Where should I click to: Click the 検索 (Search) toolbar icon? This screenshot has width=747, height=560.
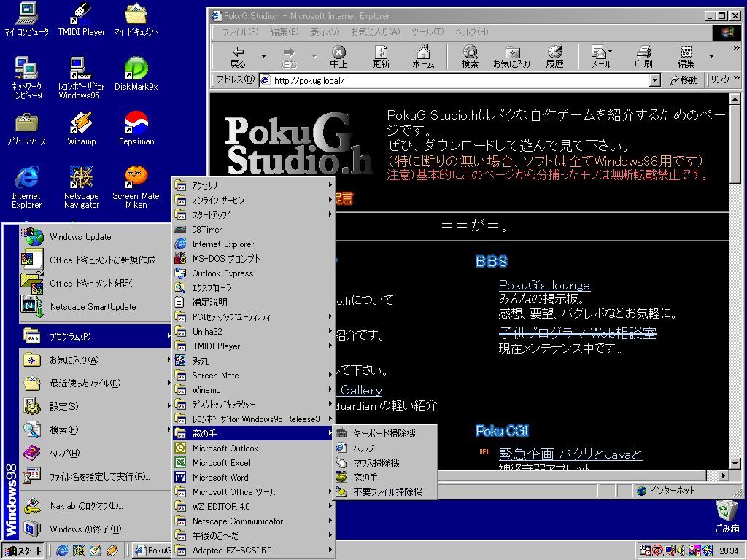pyautogui.click(x=469, y=56)
